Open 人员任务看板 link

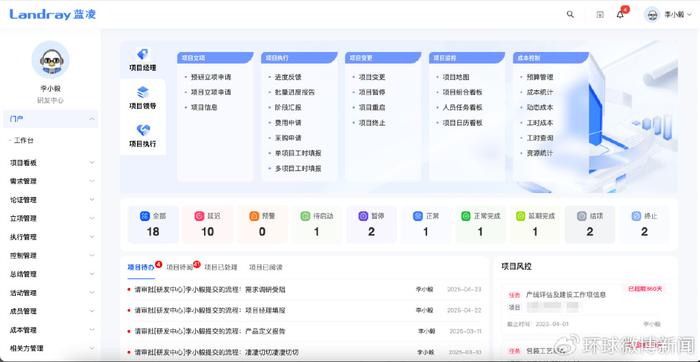tap(462, 108)
